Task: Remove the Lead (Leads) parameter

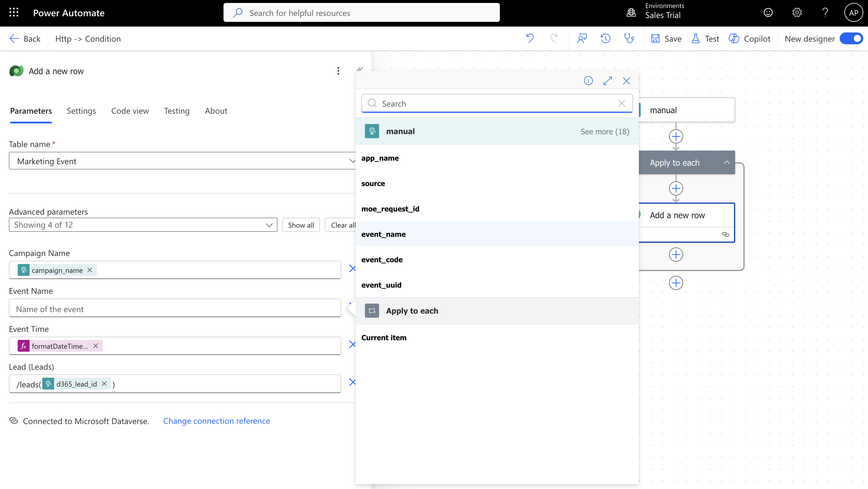Action: (x=352, y=382)
